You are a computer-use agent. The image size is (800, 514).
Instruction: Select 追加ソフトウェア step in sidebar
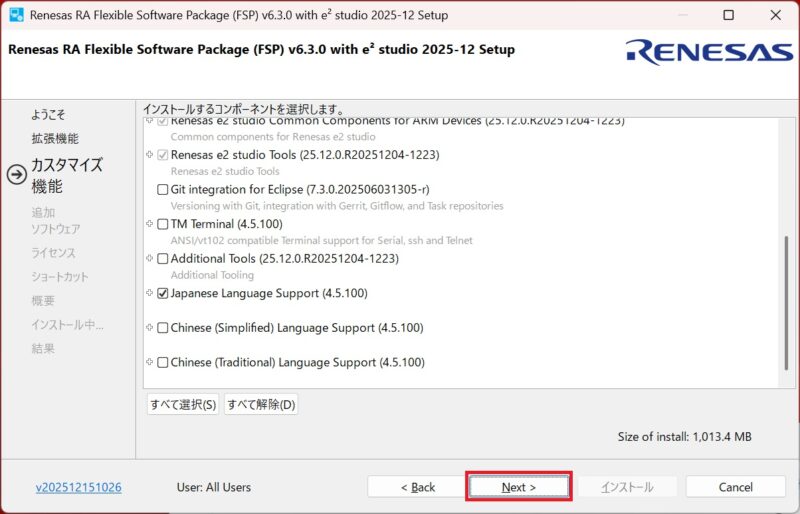pyautogui.click(x=56, y=221)
